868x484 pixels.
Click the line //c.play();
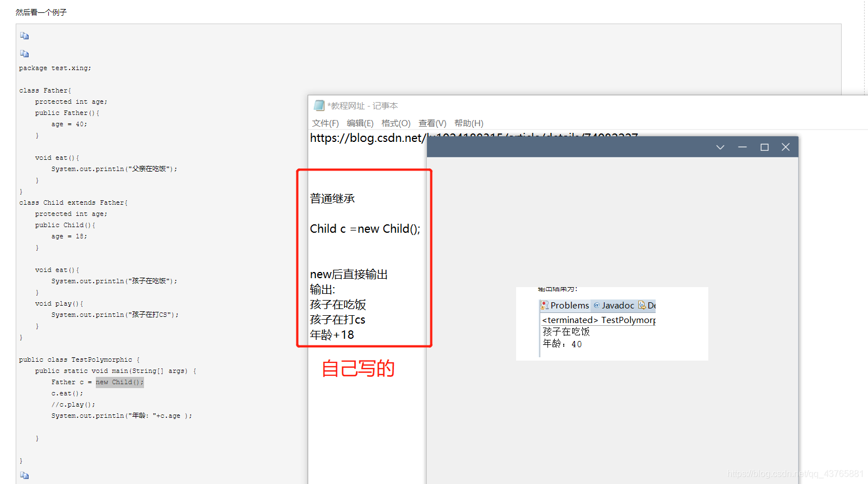[73, 404]
